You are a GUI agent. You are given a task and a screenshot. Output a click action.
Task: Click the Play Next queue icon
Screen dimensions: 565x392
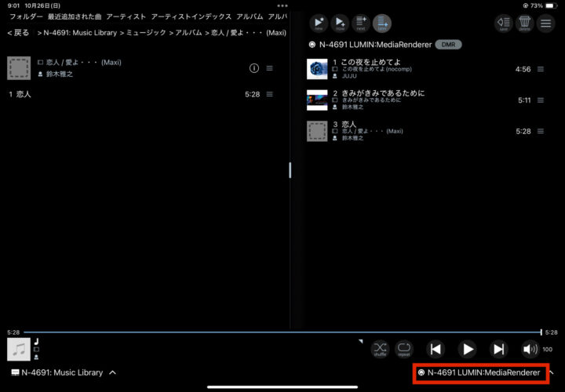tap(361, 24)
